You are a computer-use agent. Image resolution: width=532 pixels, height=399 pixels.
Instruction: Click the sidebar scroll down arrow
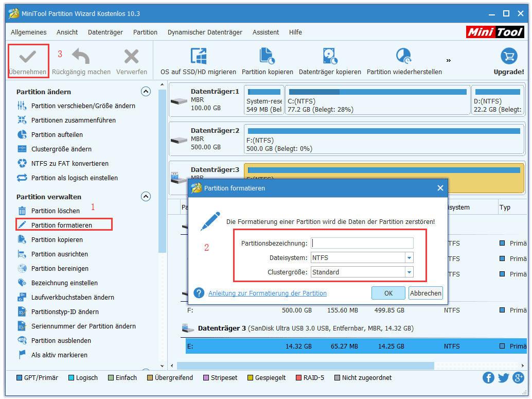click(162, 366)
